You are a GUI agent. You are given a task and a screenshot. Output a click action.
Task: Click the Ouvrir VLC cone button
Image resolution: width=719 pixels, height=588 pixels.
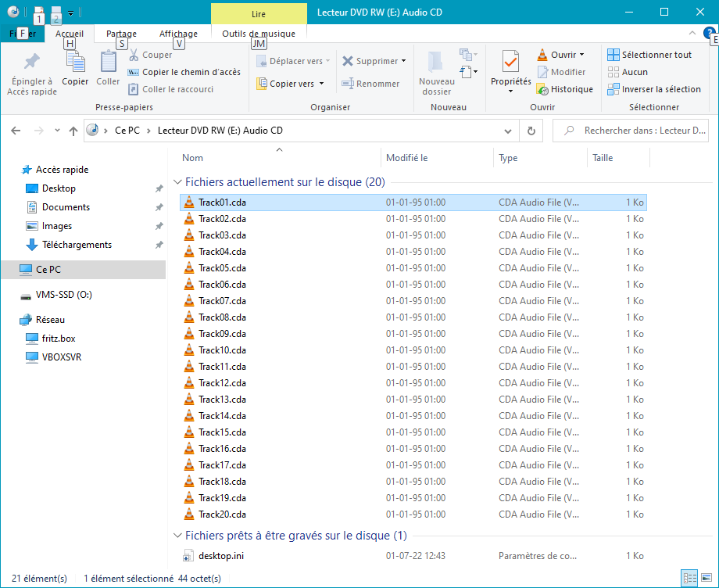[556, 55]
